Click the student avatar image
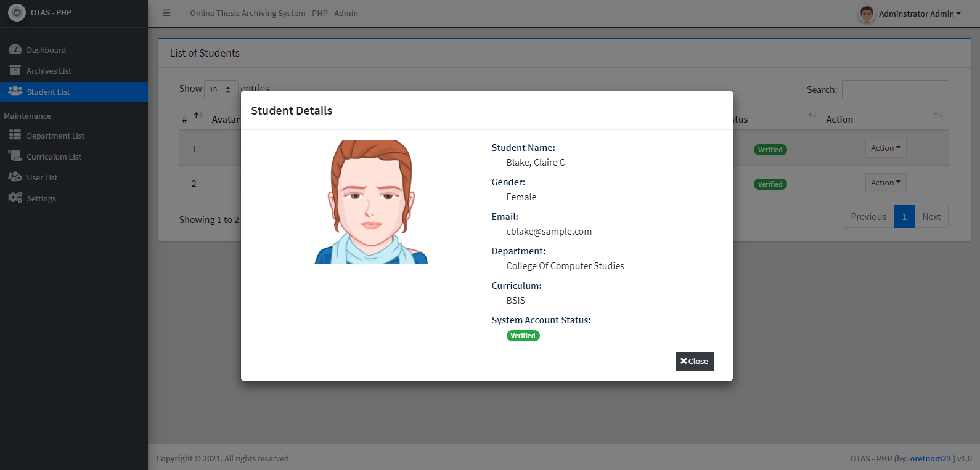 pyautogui.click(x=371, y=202)
